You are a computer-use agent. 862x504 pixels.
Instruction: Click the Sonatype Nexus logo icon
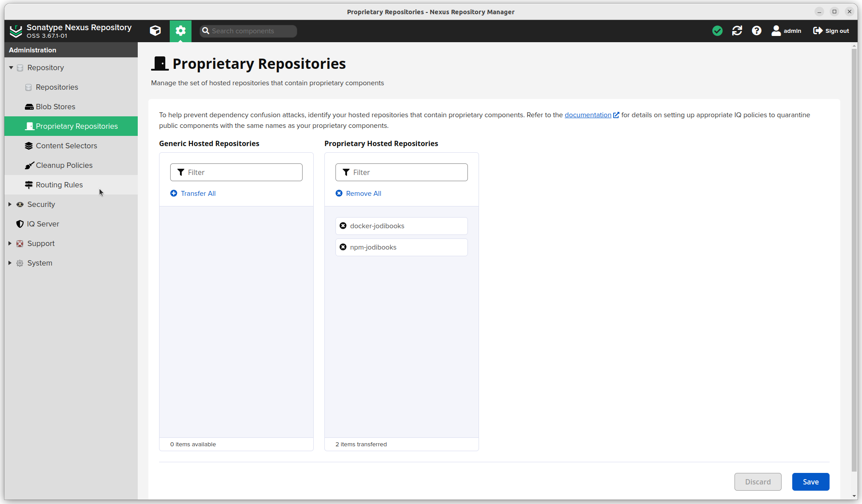16,31
